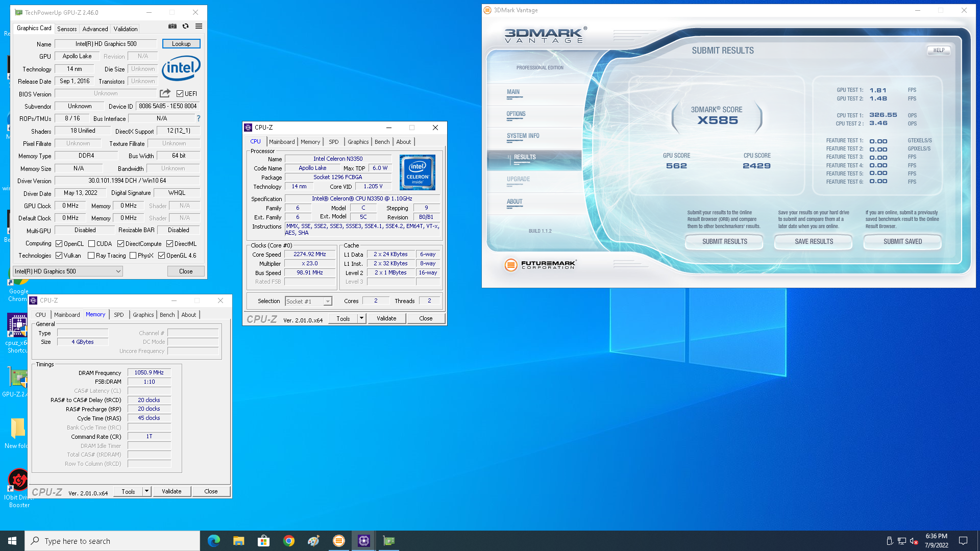Open Microsoft Edge from the taskbar
Viewport: 980px width, 551px height.
tap(214, 541)
